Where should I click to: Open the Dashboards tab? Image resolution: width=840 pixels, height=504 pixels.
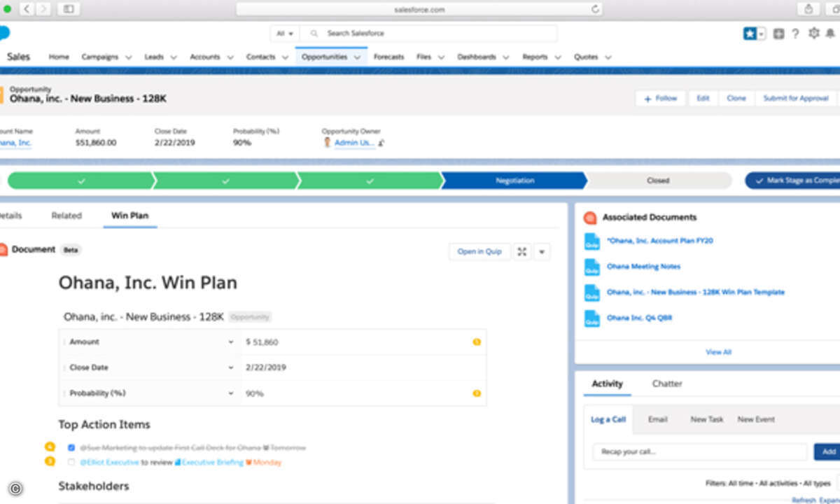coord(477,57)
